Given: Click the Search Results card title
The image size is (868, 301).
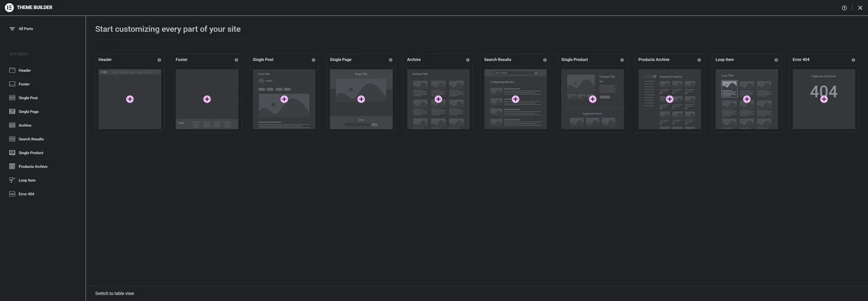Looking at the screenshot, I should tap(497, 60).
